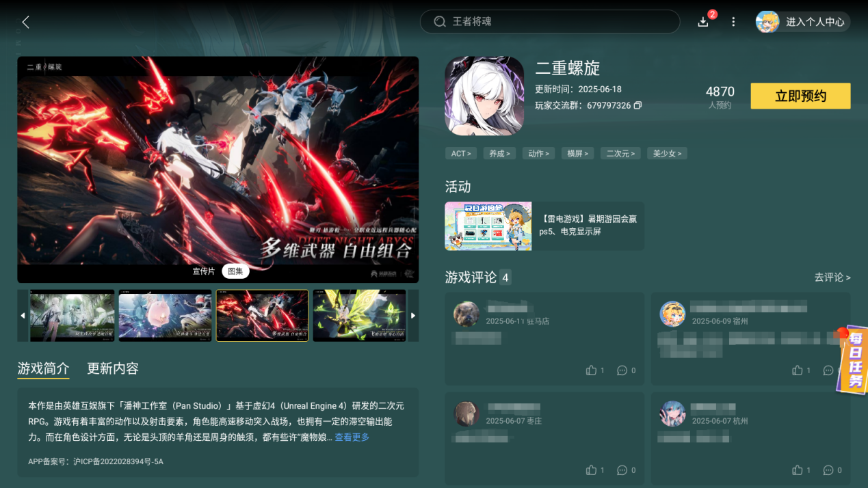Open the 游戏简介 tab
The width and height of the screenshot is (868, 488).
[43, 369]
